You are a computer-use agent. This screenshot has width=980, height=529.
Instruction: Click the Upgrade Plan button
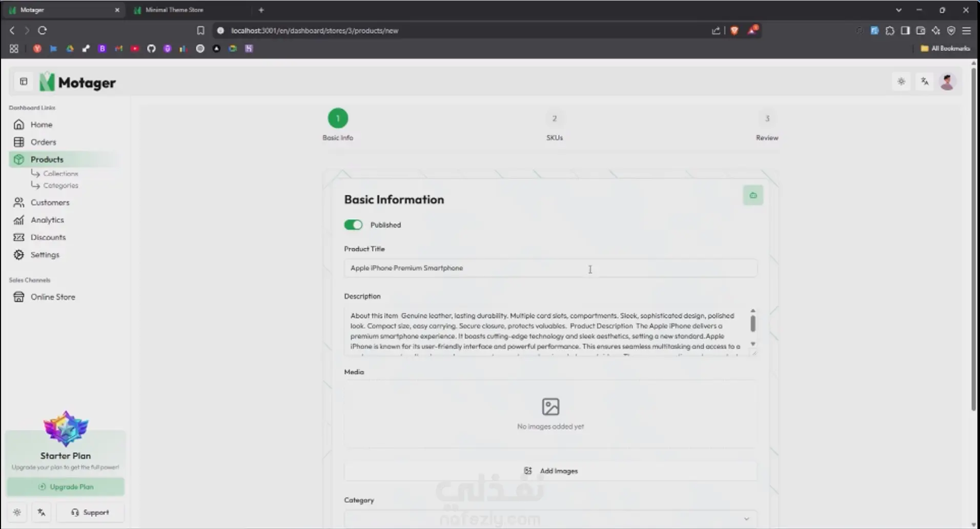(x=66, y=487)
